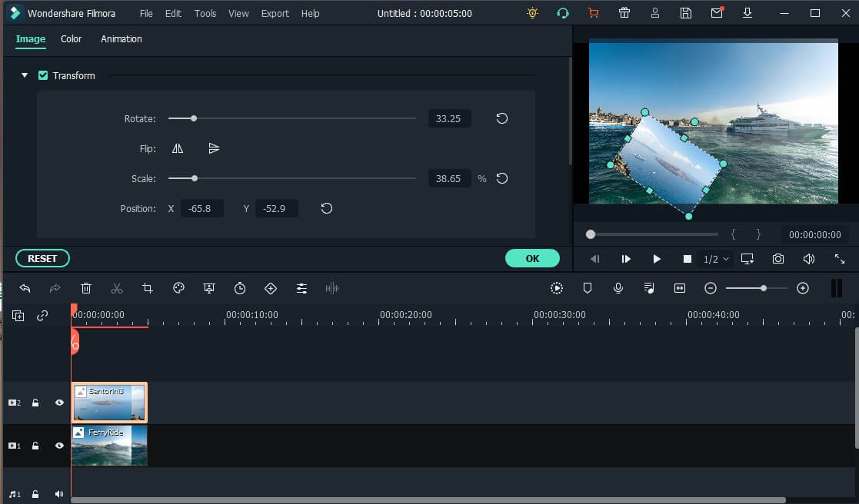The image size is (859, 504).
Task: Delete selected clip with trash icon
Action: [86, 288]
